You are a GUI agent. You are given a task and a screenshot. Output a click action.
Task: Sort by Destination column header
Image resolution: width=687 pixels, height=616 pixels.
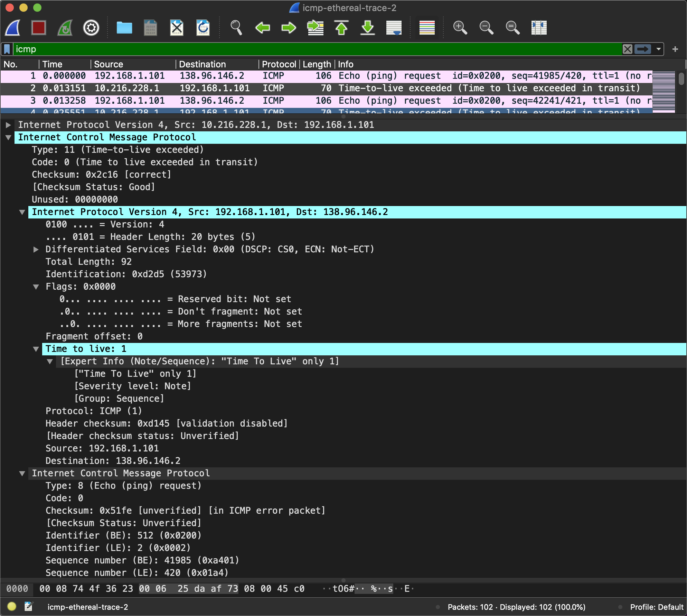point(202,64)
